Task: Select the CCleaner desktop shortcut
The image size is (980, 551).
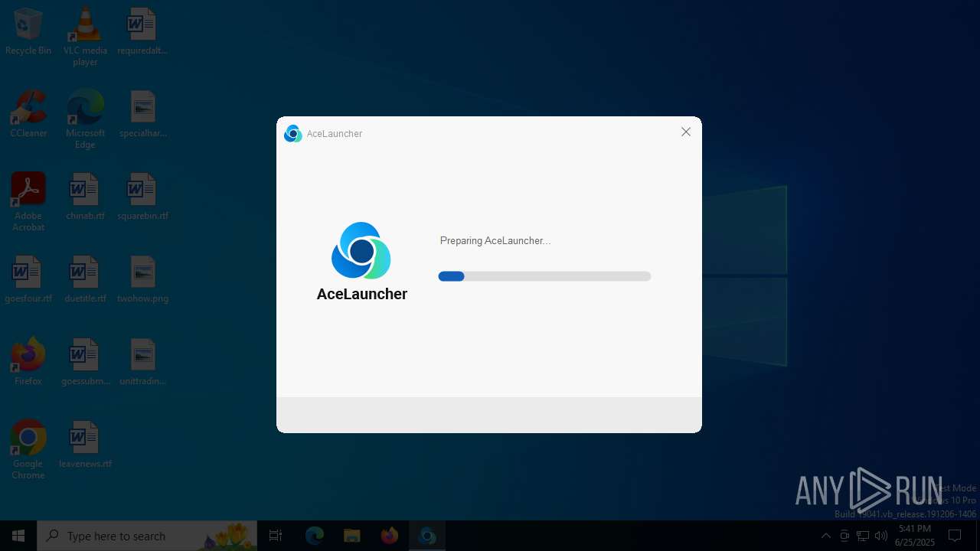Action: tap(28, 114)
